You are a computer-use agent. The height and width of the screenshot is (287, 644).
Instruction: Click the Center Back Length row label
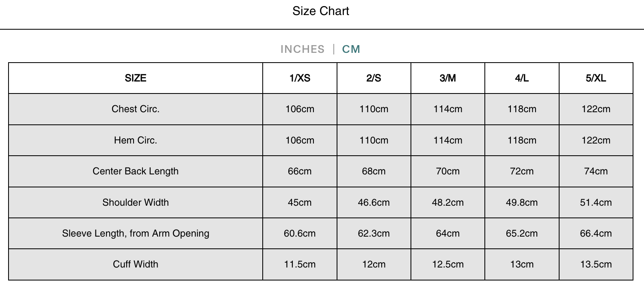coord(136,171)
